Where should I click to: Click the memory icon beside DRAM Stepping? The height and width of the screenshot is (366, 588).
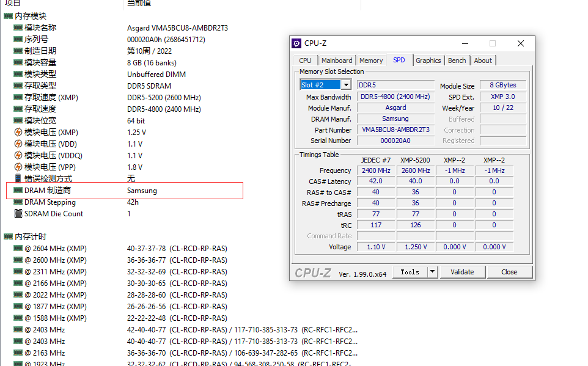click(x=18, y=202)
